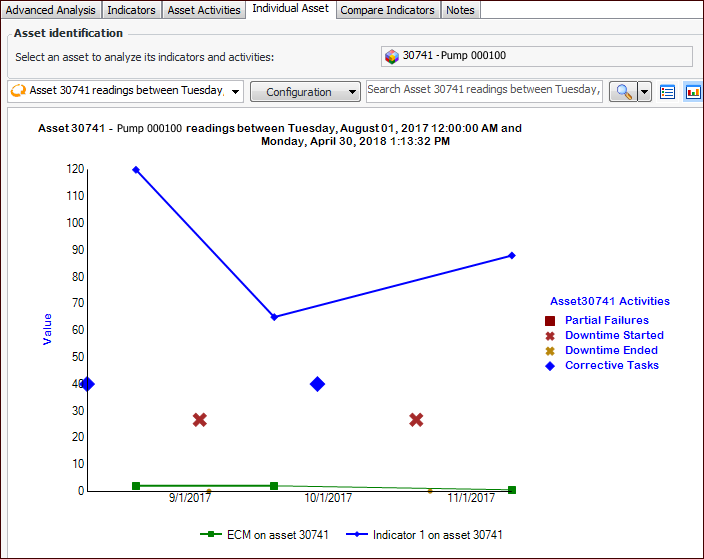The width and height of the screenshot is (704, 559).
Task: Expand the search options arrow
Action: tap(644, 92)
